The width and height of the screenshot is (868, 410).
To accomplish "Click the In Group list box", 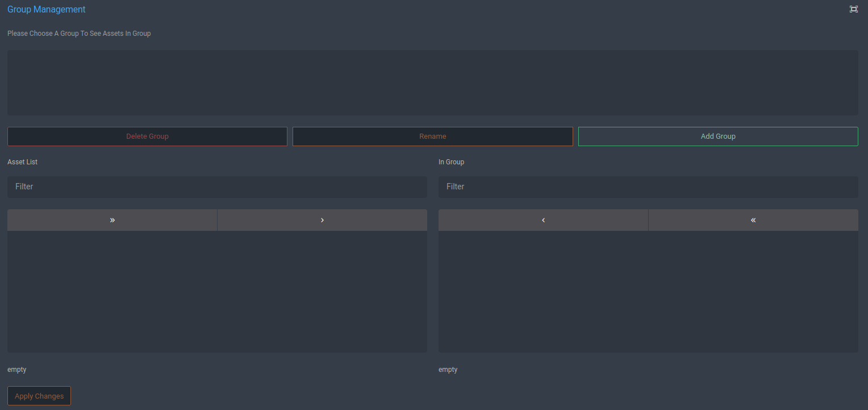I will pyautogui.click(x=648, y=292).
